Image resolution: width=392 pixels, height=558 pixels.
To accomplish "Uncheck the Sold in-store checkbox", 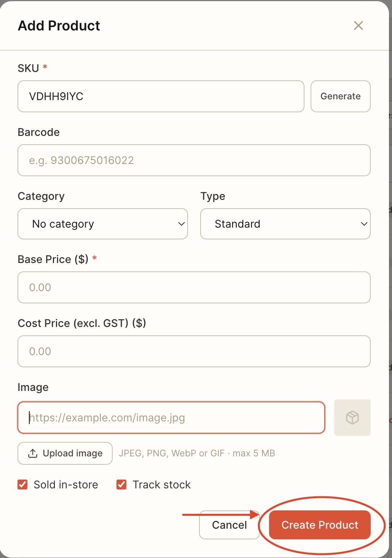I will tap(23, 485).
